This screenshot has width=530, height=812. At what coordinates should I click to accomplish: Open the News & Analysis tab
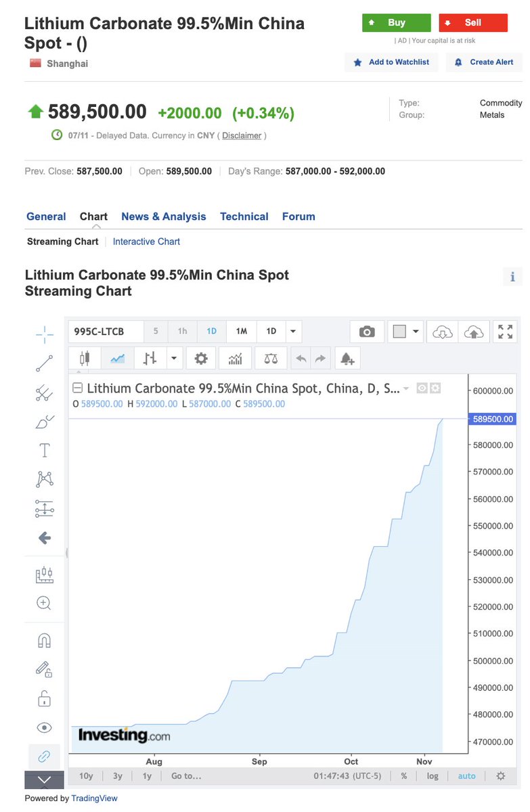(164, 217)
